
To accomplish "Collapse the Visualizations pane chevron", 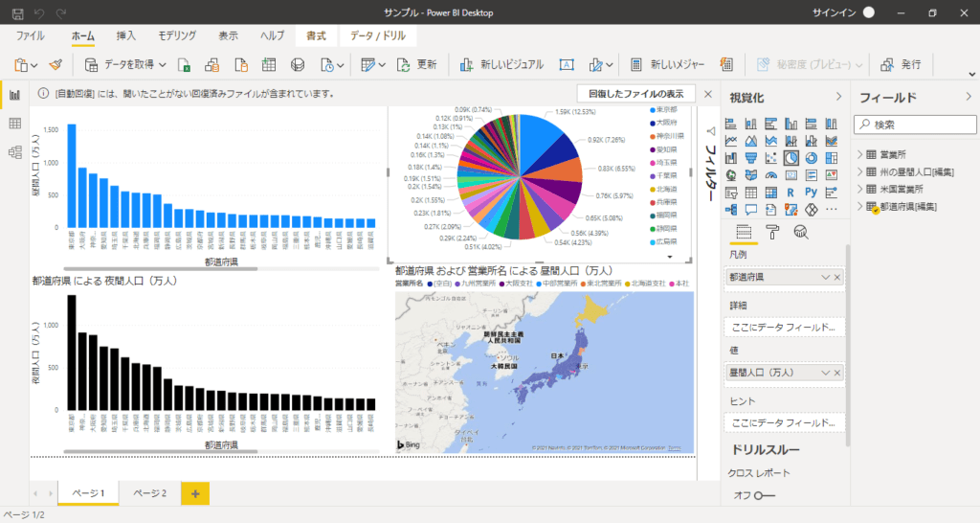I will (x=838, y=97).
